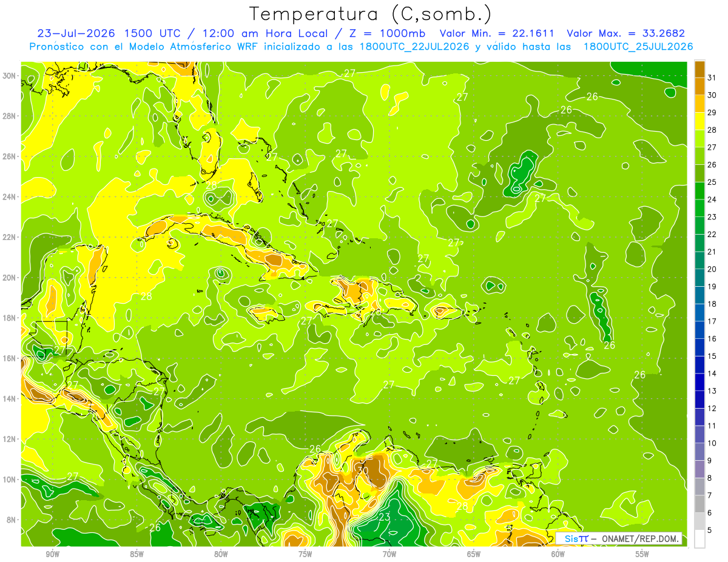Viewport: 728px width, 562px height.
Task: Click the "12N" latitude axis label
Action: coord(10,439)
